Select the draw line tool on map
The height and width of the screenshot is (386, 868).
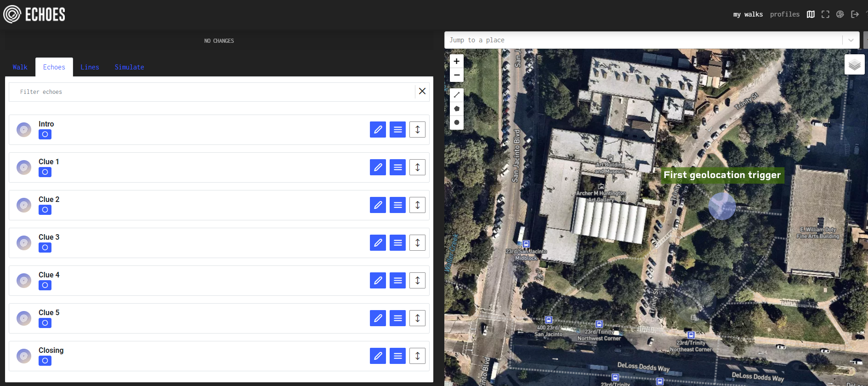pyautogui.click(x=456, y=95)
